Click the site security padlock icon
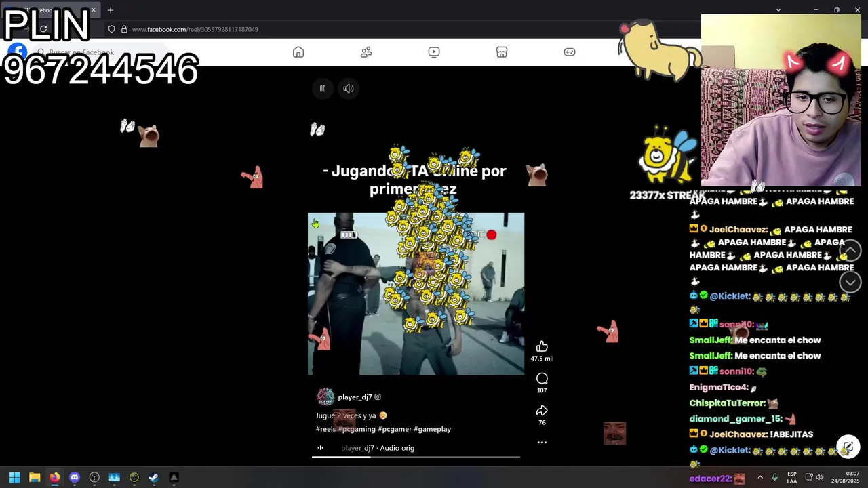Viewport: 868px width, 488px height. (124, 29)
